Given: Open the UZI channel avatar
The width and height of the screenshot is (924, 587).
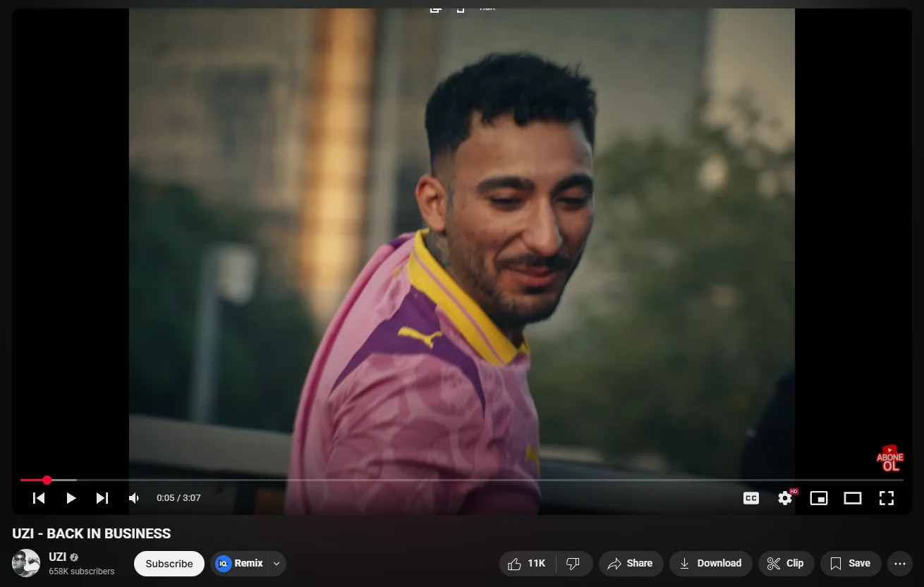Looking at the screenshot, I should point(26,563).
